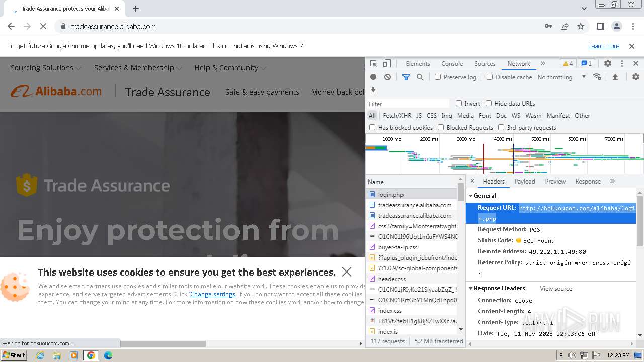Open DevTools customize three-dot menu
Image resolution: width=644 pixels, height=362 pixels.
(622, 64)
